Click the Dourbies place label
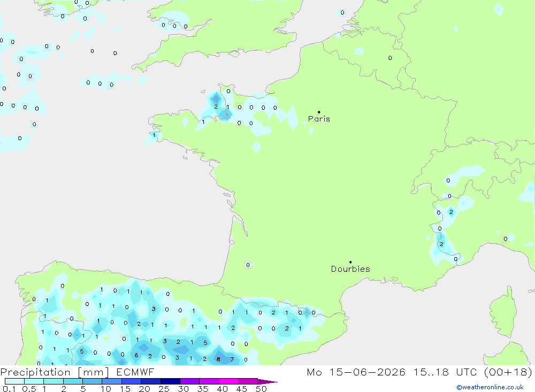The height and width of the screenshot is (392, 535). (350, 269)
